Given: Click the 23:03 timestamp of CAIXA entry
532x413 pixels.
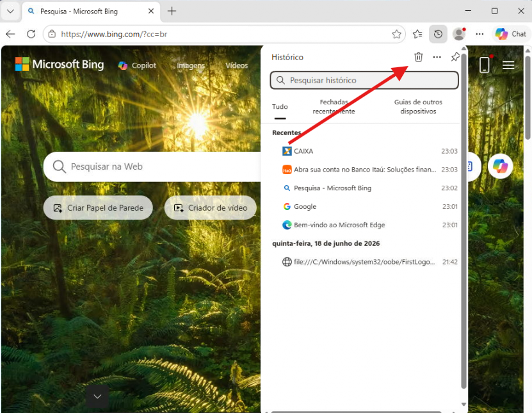Looking at the screenshot, I should [x=449, y=151].
